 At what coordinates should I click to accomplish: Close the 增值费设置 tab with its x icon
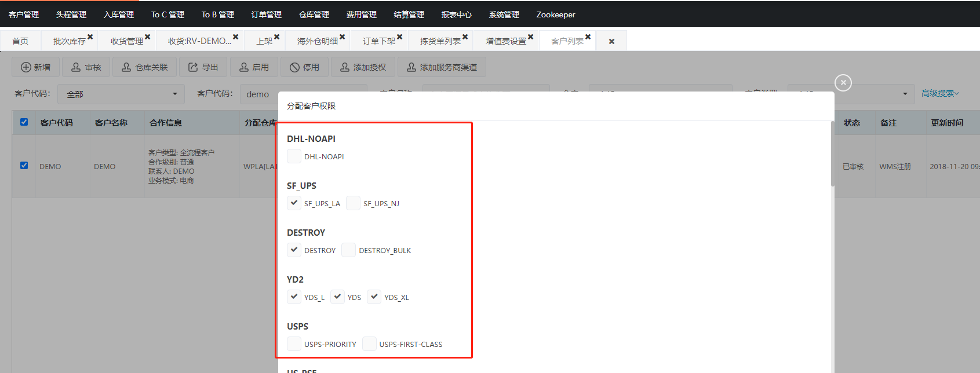click(x=530, y=36)
